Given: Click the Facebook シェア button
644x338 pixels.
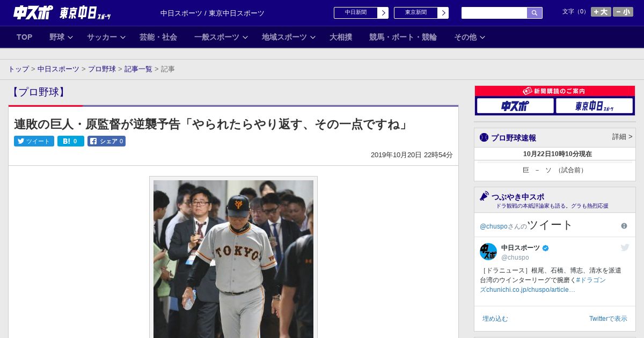Looking at the screenshot, I should coord(106,141).
